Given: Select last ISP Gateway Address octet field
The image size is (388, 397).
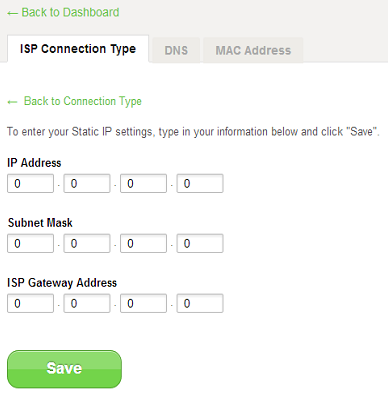Looking at the screenshot, I should 200,303.
